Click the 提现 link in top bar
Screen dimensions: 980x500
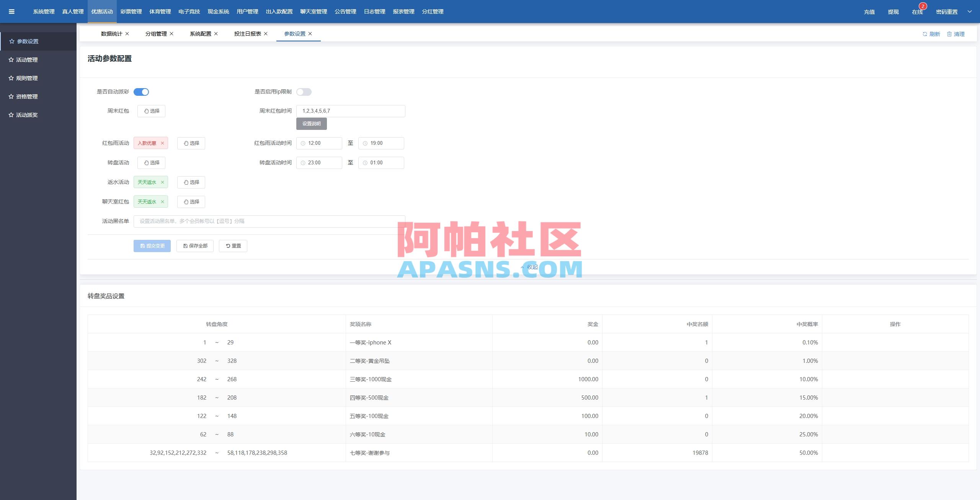click(894, 11)
